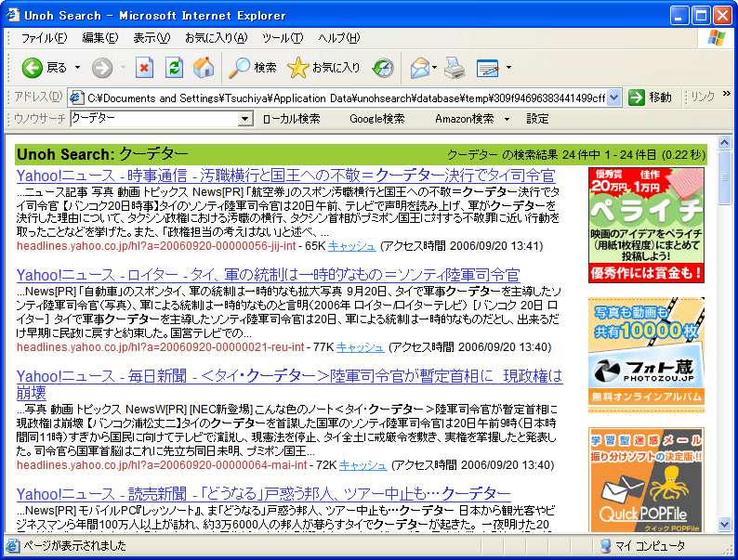The image size is (738, 560).
Task: Stop page loading with red X icon
Action: [144, 68]
